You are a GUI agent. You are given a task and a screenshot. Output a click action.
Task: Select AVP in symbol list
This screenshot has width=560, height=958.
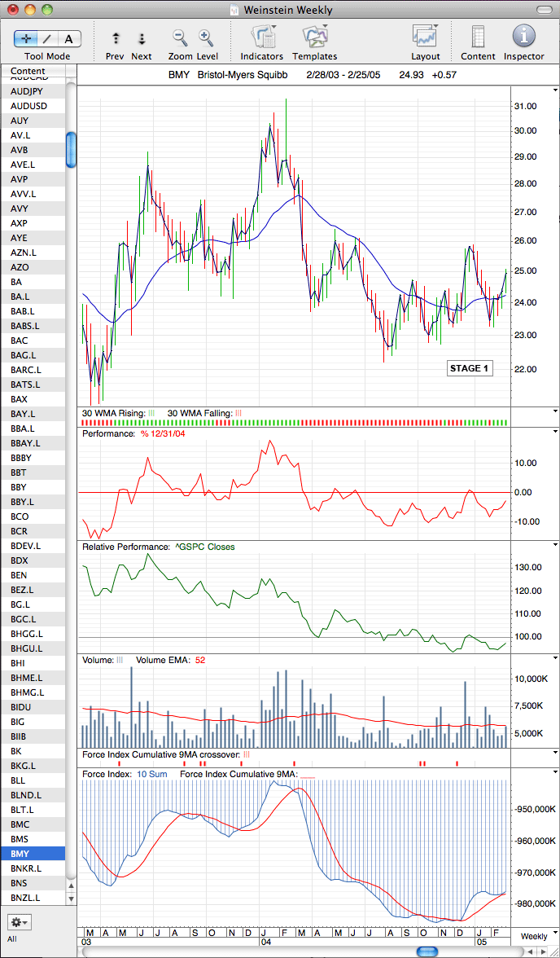click(x=33, y=179)
